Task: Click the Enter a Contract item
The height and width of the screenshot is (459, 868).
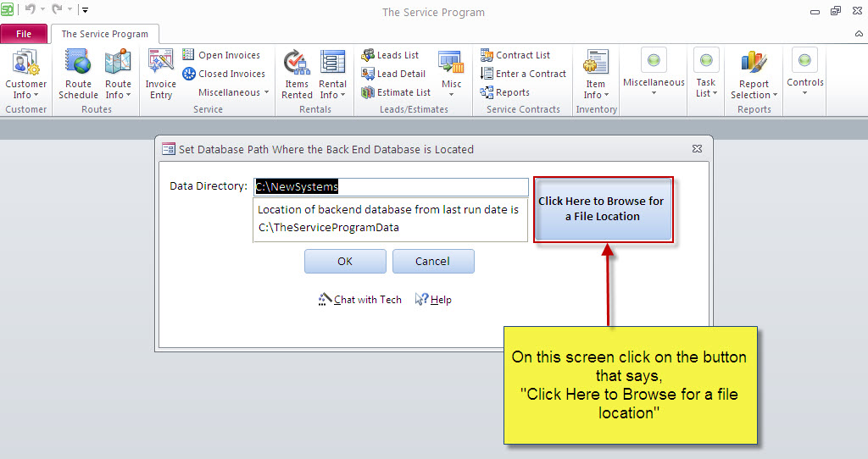Action: pos(523,74)
